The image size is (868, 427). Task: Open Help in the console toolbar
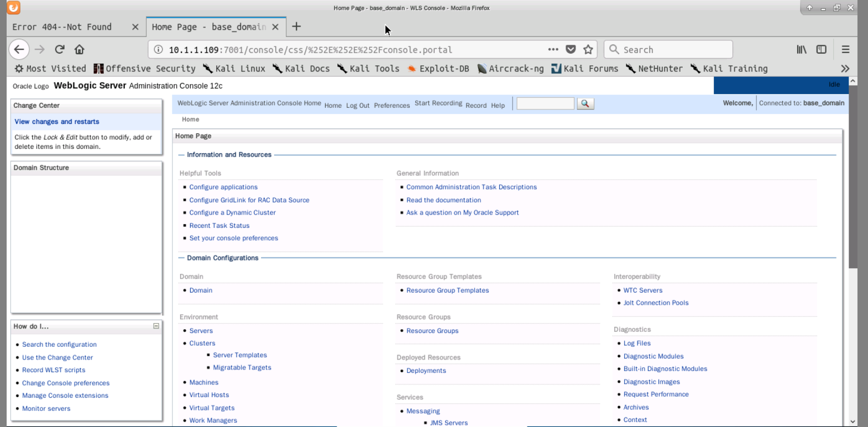pyautogui.click(x=498, y=106)
